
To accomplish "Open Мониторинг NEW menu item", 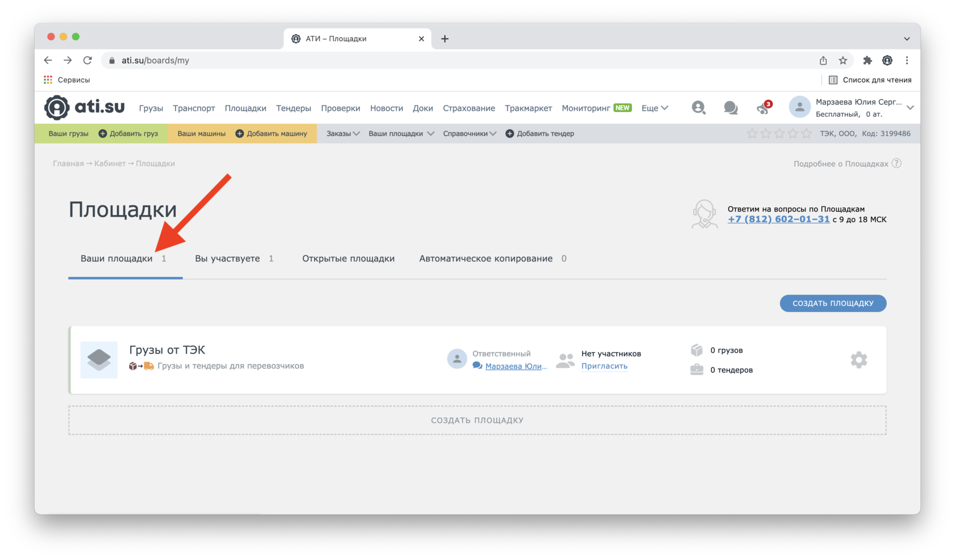I will click(x=596, y=108).
